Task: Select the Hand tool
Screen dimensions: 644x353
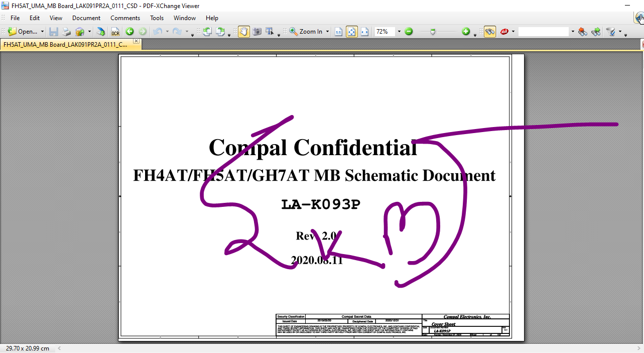Action: click(244, 32)
